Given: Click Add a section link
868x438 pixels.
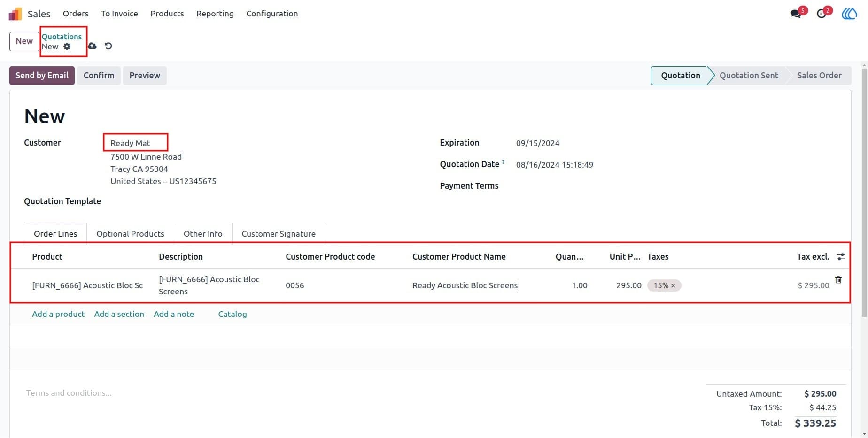Looking at the screenshot, I should tap(119, 314).
